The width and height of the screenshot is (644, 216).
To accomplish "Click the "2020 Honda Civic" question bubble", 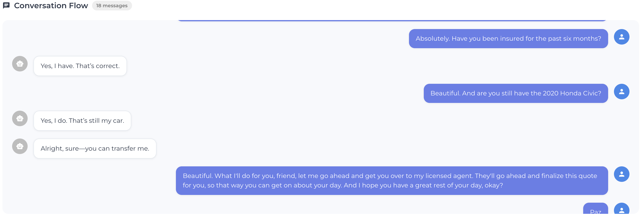I will pyautogui.click(x=516, y=93).
